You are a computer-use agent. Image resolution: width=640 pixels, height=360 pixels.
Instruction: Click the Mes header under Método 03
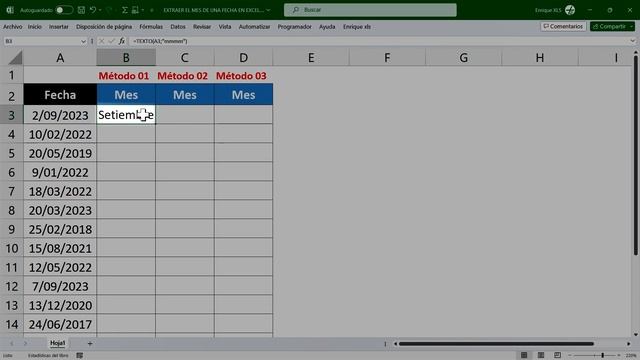243,95
